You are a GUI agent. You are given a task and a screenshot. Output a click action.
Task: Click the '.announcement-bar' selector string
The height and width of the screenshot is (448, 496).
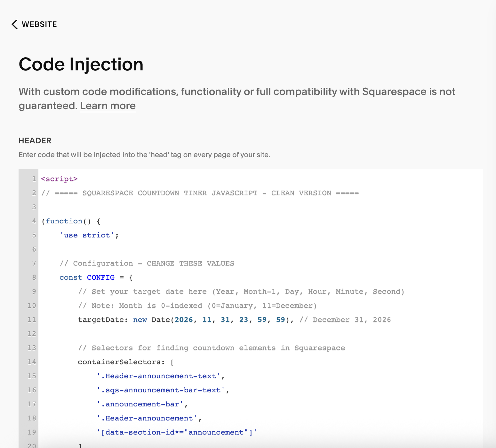coord(140,404)
